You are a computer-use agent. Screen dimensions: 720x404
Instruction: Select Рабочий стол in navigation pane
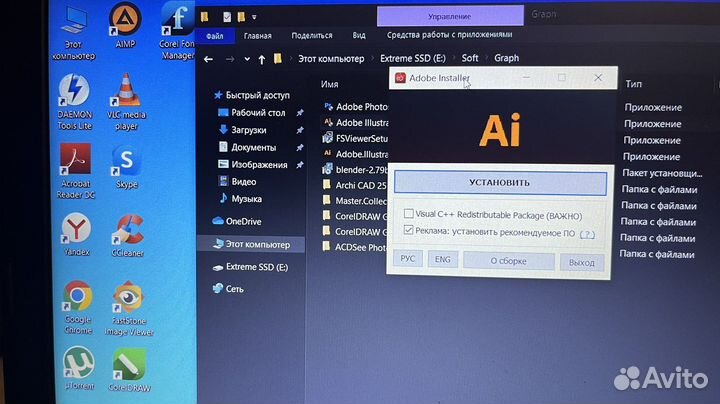(252, 112)
